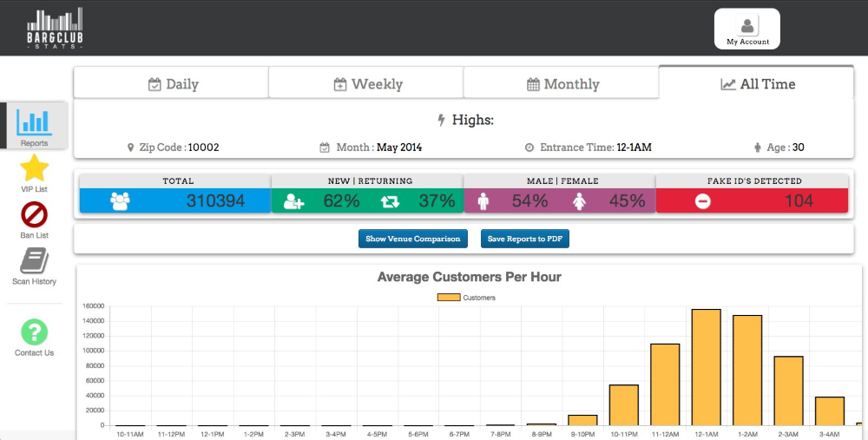Click Show Venue Comparison button
Screen dimensions: 868x440
(x=412, y=239)
